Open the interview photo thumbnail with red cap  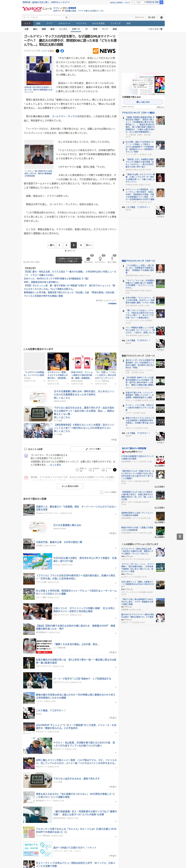[x=39, y=154]
